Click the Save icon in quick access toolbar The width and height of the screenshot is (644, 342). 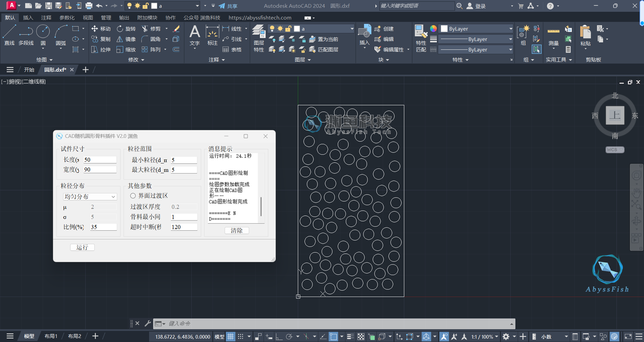48,5
